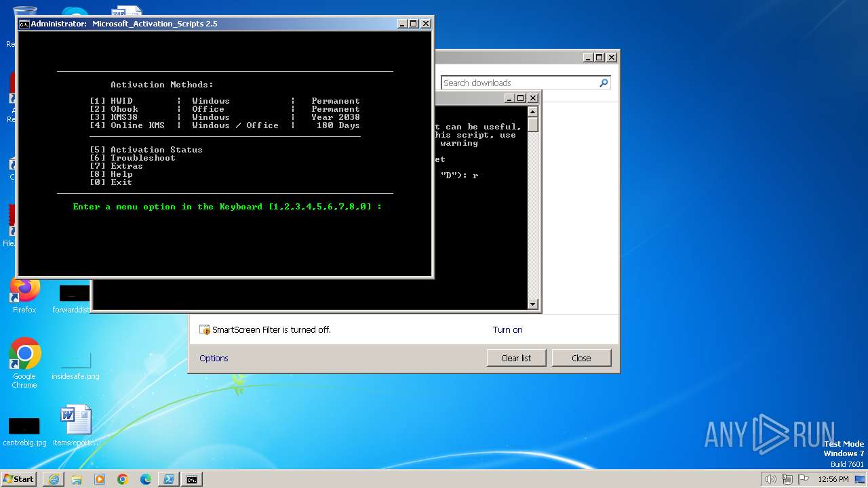868x488 pixels.
Task: Open the Firefox desktop shortcut
Action: pos(24,296)
